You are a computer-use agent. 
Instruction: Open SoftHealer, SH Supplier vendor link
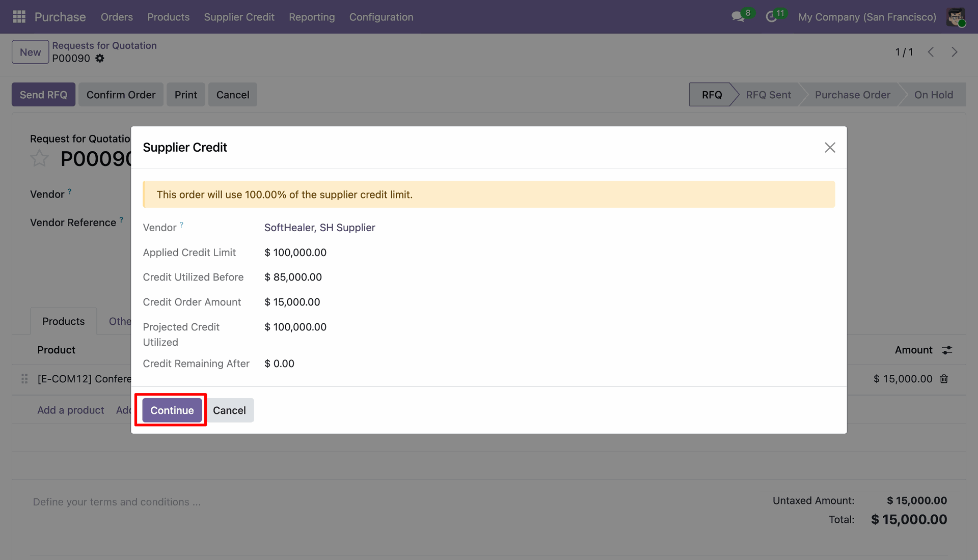(x=319, y=228)
